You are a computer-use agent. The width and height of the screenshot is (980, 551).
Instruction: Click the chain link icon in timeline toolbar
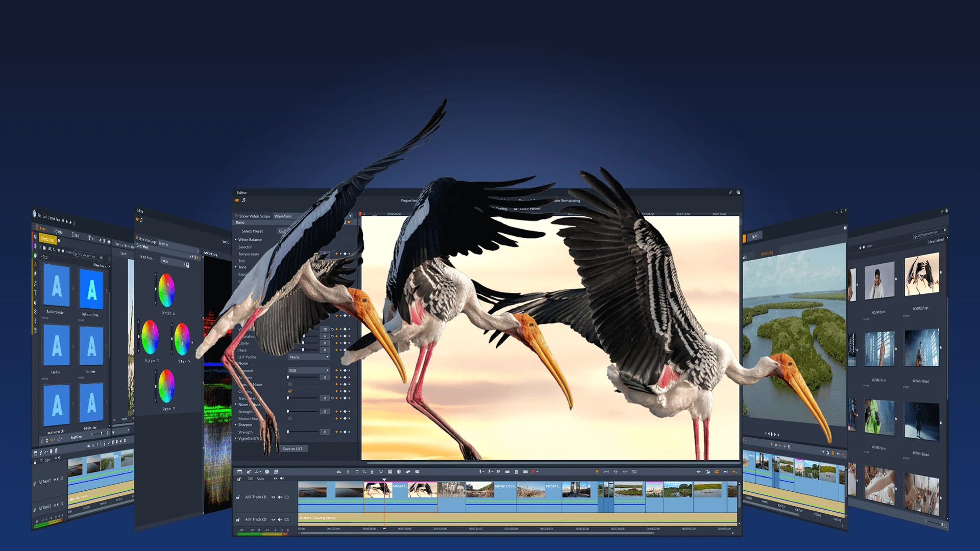[x=408, y=472]
